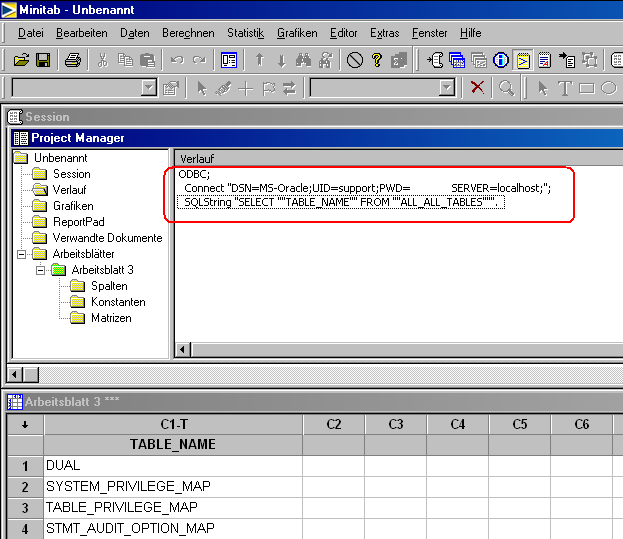Screen dimensions: 623x539
Task: Open the Statistik menu
Action: point(246,33)
